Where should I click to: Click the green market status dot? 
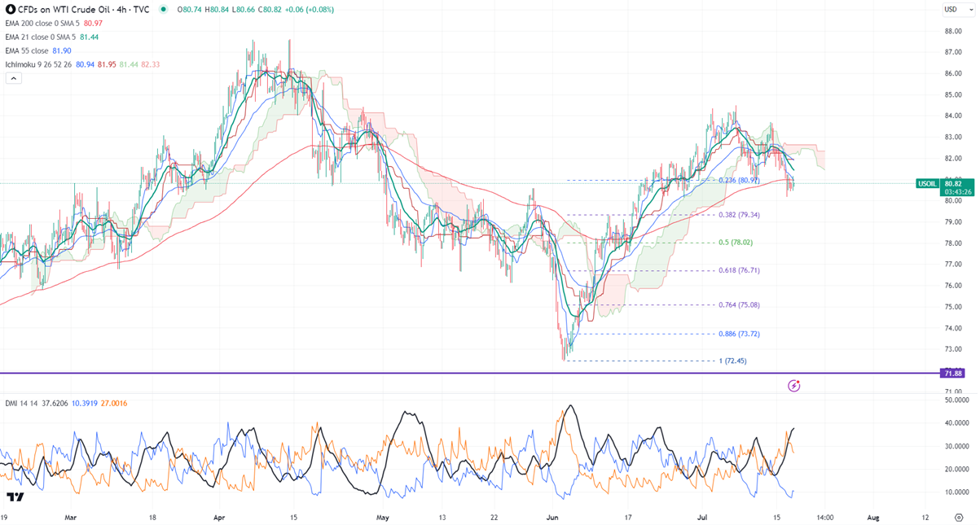164,10
